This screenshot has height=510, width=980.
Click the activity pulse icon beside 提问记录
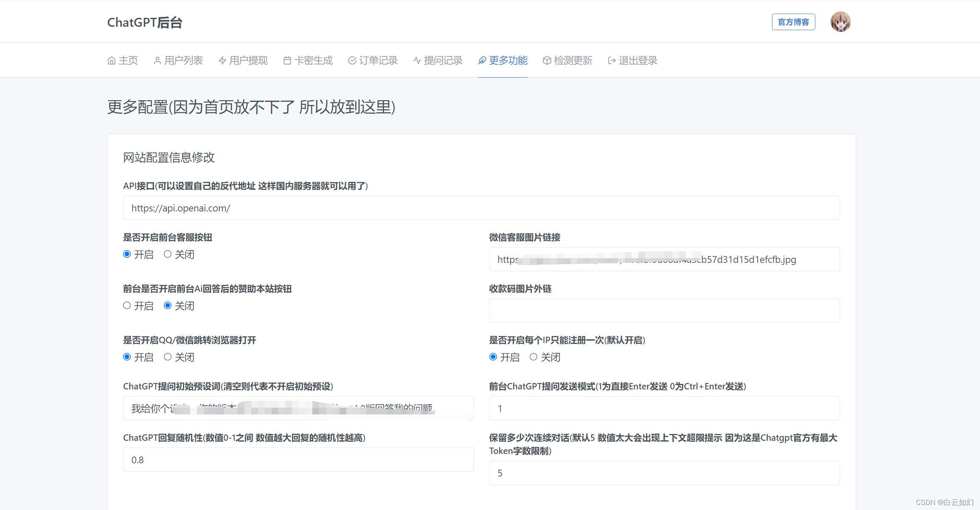(x=417, y=61)
